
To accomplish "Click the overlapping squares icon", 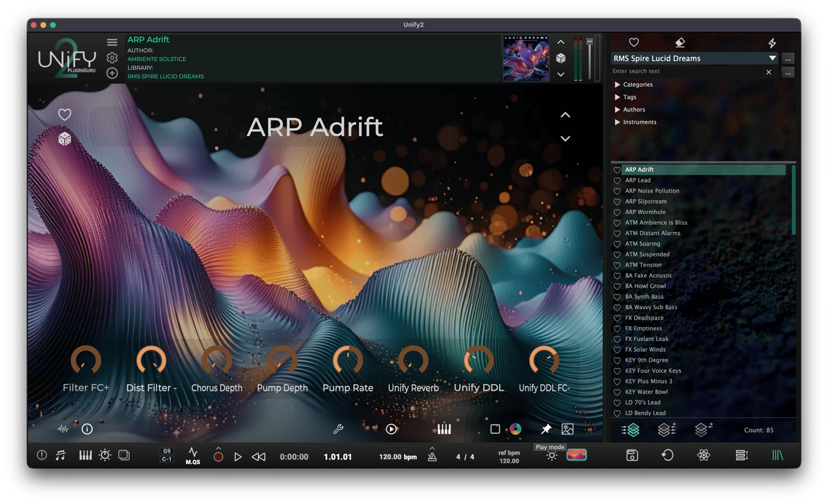I will pyautogui.click(x=124, y=455).
